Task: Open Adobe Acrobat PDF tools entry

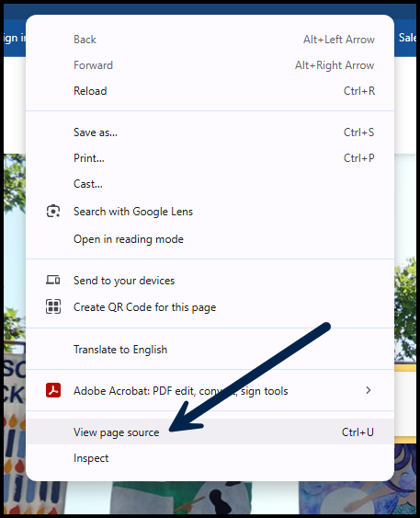Action: (210, 391)
